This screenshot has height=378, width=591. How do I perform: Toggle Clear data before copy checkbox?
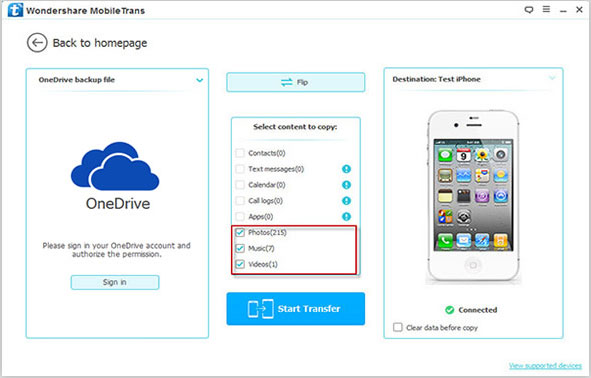(x=398, y=327)
